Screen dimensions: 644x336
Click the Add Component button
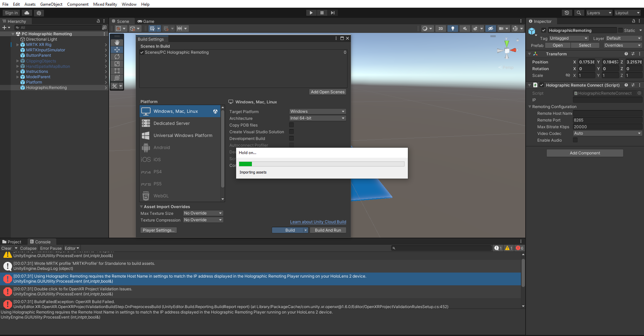[x=585, y=153]
